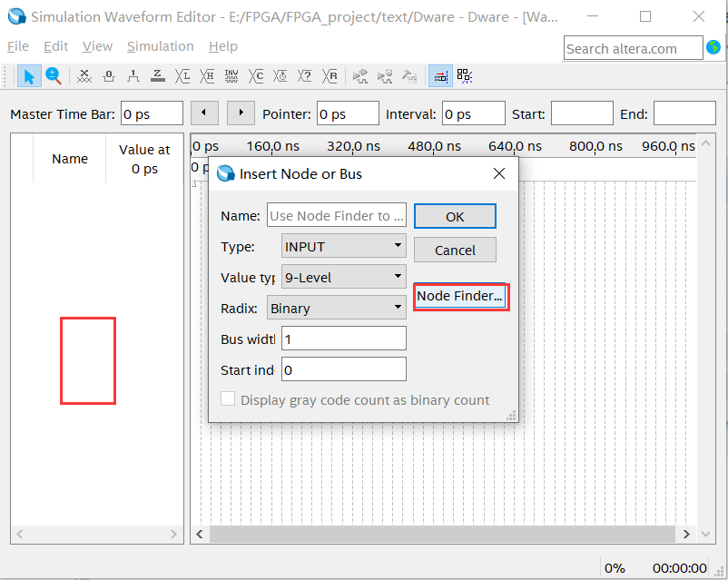This screenshot has width=728, height=580.
Task: Apply Forcing Low (0) waveform value
Action: 109,76
